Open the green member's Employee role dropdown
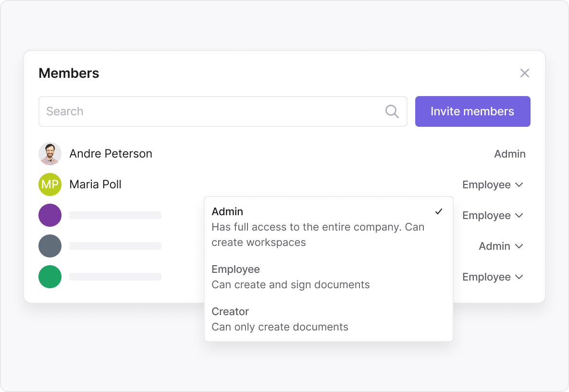Image resolution: width=569 pixels, height=392 pixels. tap(493, 277)
